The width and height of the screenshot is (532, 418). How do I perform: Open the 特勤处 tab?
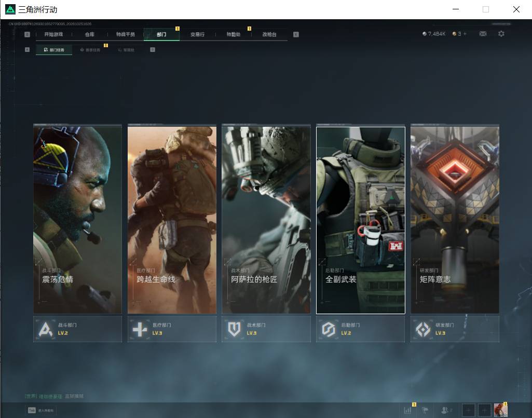point(234,34)
